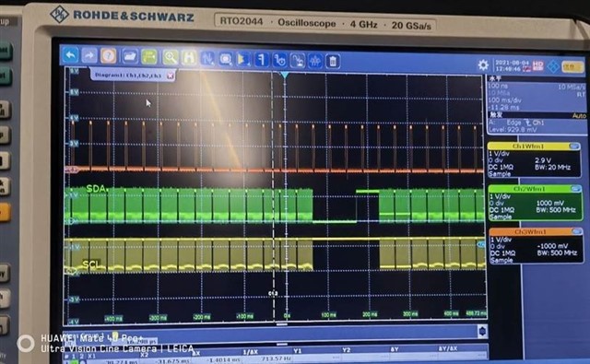Click the cyan trigger position marker
The image size is (590, 364).
(285, 76)
